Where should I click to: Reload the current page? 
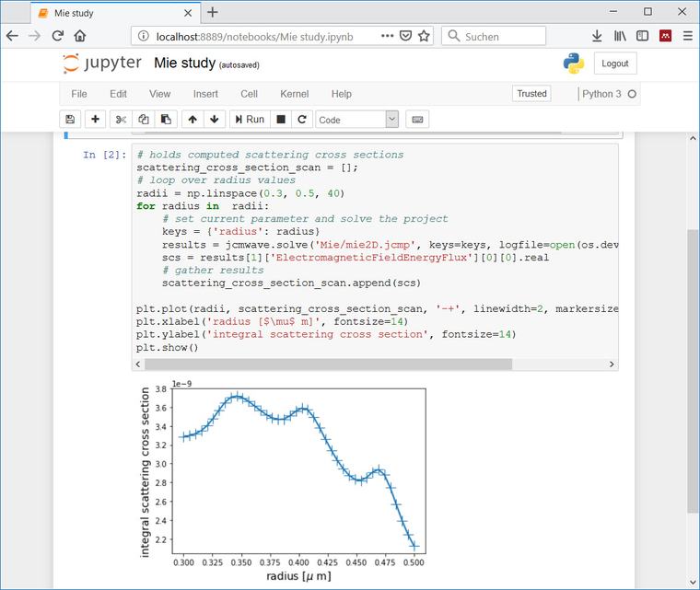click(58, 36)
